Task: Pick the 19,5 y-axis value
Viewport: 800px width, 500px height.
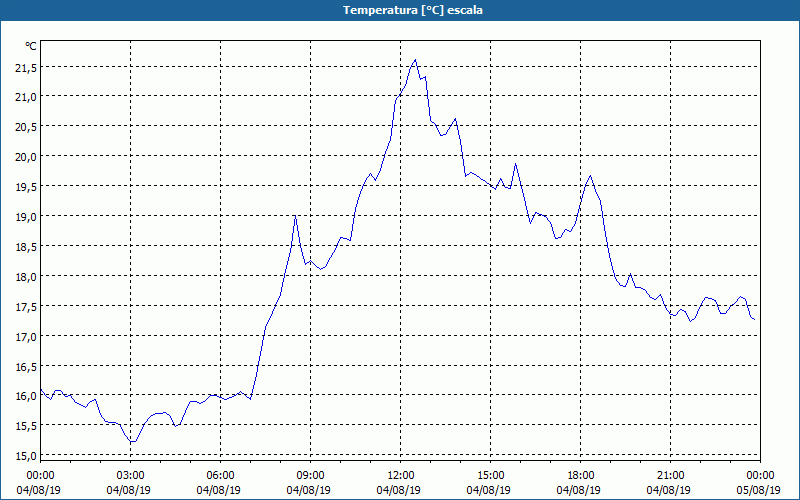Action: click(x=26, y=186)
